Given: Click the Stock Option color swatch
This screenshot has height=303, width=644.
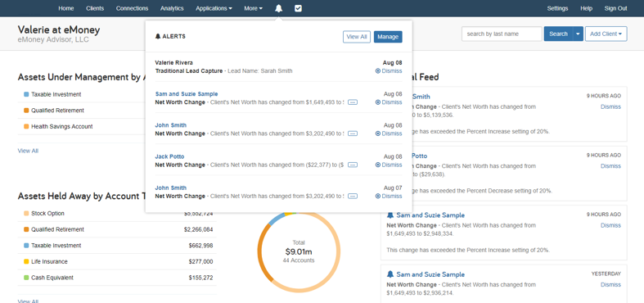Looking at the screenshot, I should (x=26, y=214).
